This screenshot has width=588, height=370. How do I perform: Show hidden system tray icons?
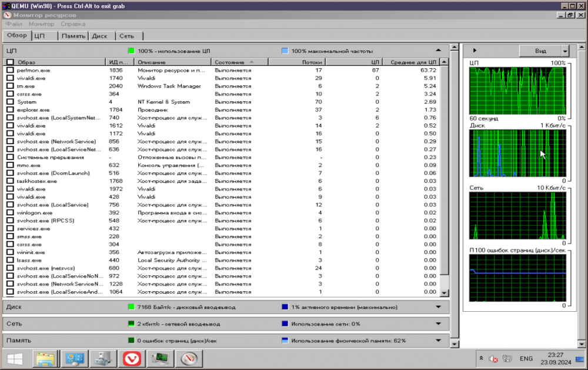click(482, 359)
